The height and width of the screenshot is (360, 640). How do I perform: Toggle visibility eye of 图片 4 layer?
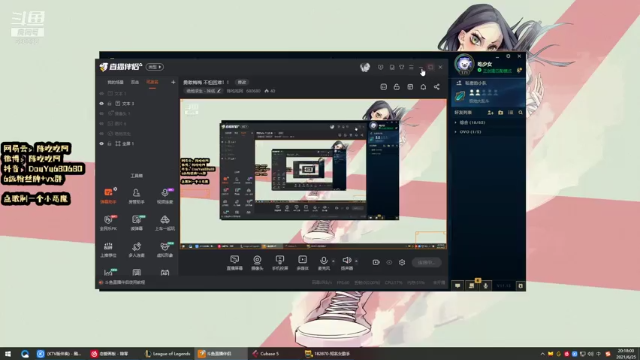pyautogui.click(x=102, y=124)
